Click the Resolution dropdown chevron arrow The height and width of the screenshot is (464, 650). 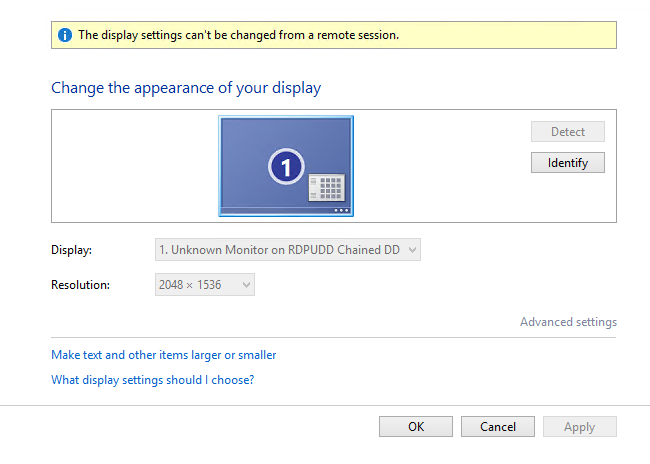[246, 285]
